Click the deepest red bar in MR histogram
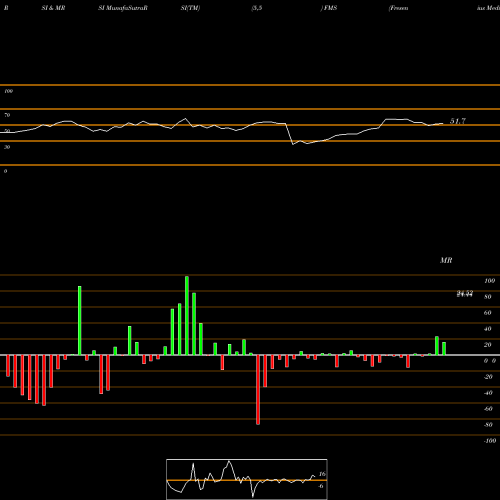The width and height of the screenshot is (500, 500). pyautogui.click(x=258, y=390)
